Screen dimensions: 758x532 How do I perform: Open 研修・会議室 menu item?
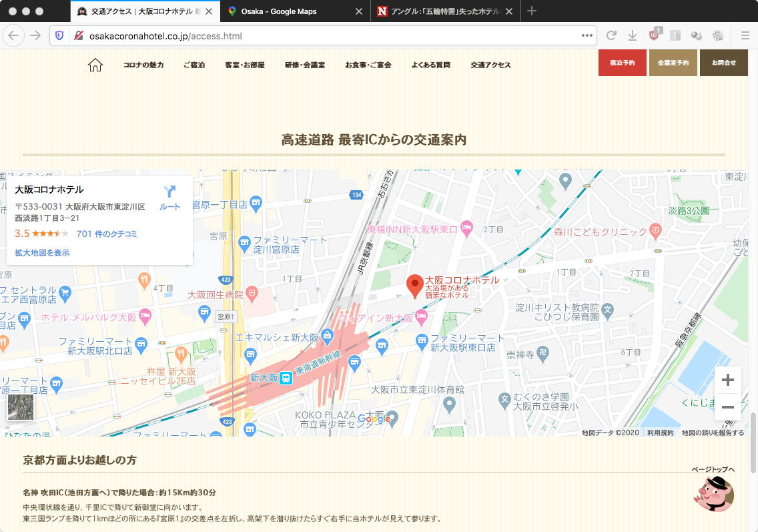tap(305, 65)
